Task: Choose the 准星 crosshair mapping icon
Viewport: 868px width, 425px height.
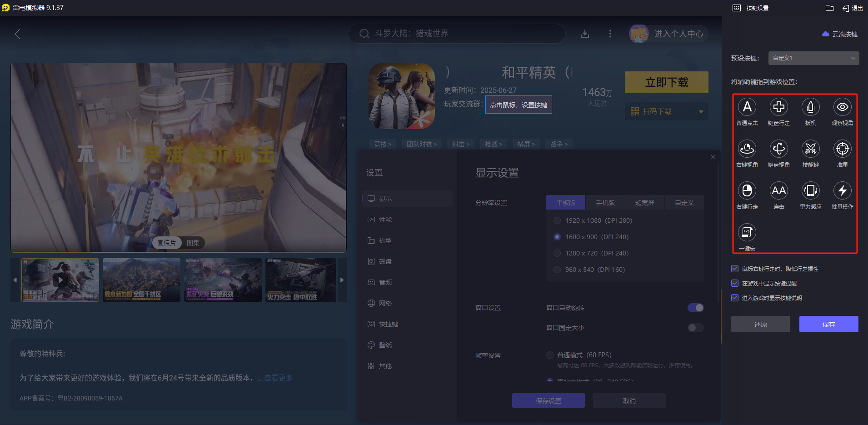Action: click(842, 149)
